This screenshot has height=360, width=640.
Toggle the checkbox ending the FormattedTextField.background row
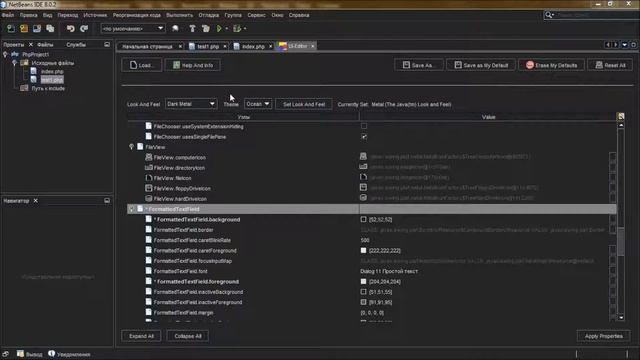(x=613, y=219)
